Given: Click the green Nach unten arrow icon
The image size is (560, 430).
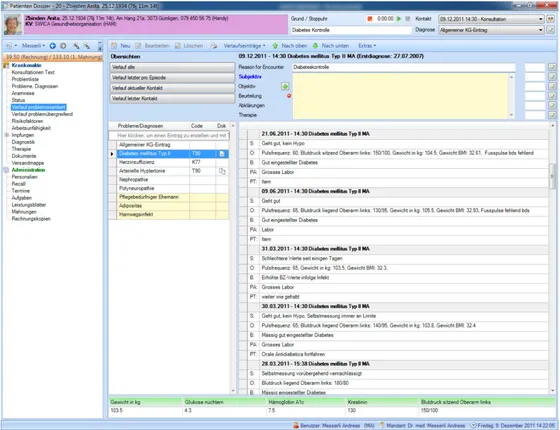Looking at the screenshot, I should click(x=315, y=46).
